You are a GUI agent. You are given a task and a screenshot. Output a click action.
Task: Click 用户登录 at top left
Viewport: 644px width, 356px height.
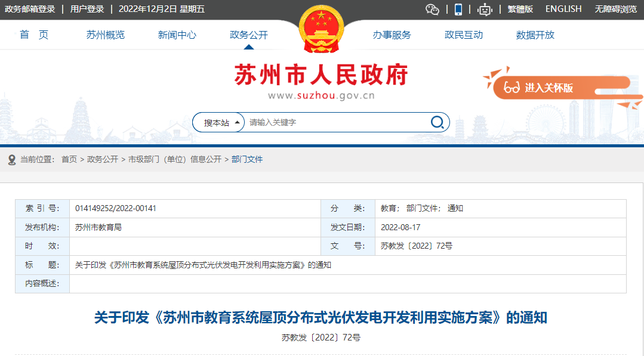tap(87, 9)
